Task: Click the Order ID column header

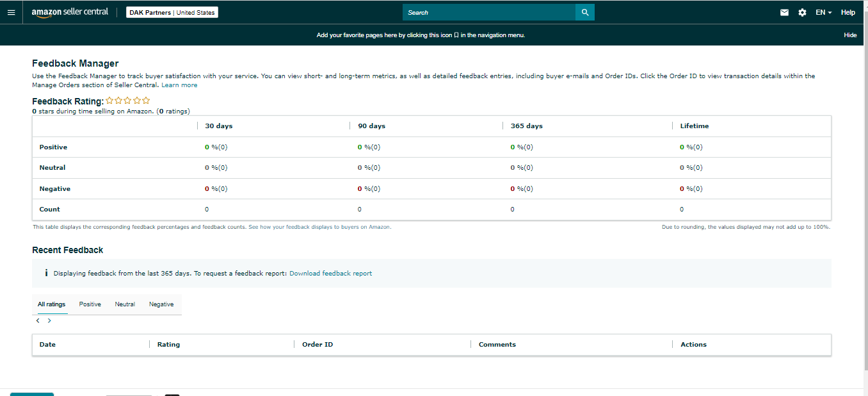Action: pos(317,345)
